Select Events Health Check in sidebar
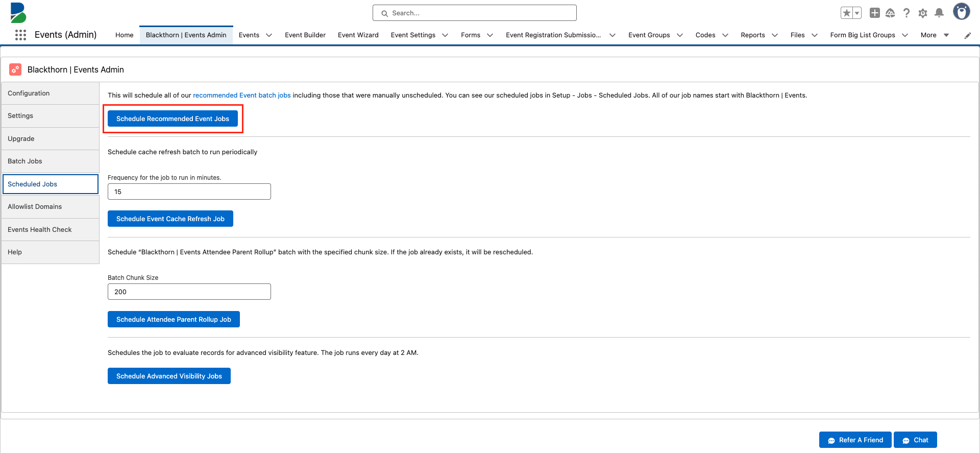Image resolution: width=980 pixels, height=453 pixels. [51, 230]
